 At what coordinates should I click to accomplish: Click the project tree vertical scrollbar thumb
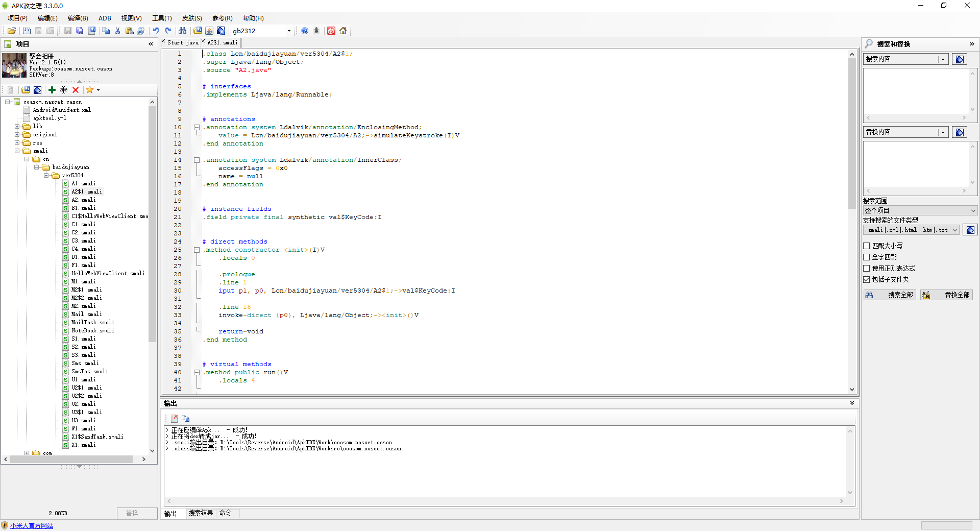(x=152, y=225)
